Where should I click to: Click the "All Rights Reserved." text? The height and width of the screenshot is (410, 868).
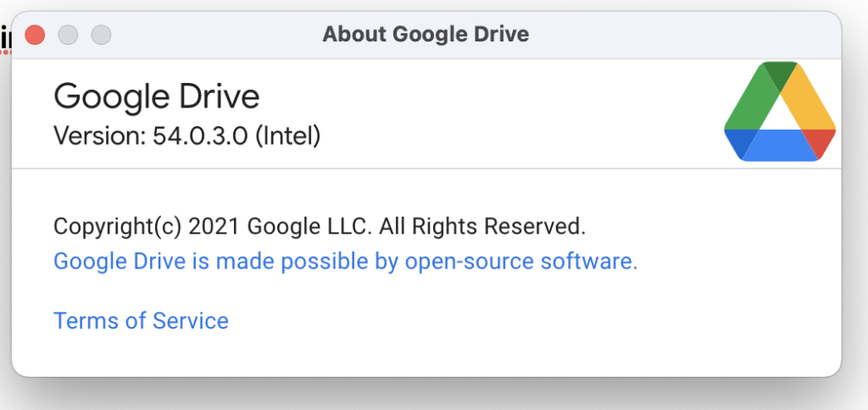(482, 226)
